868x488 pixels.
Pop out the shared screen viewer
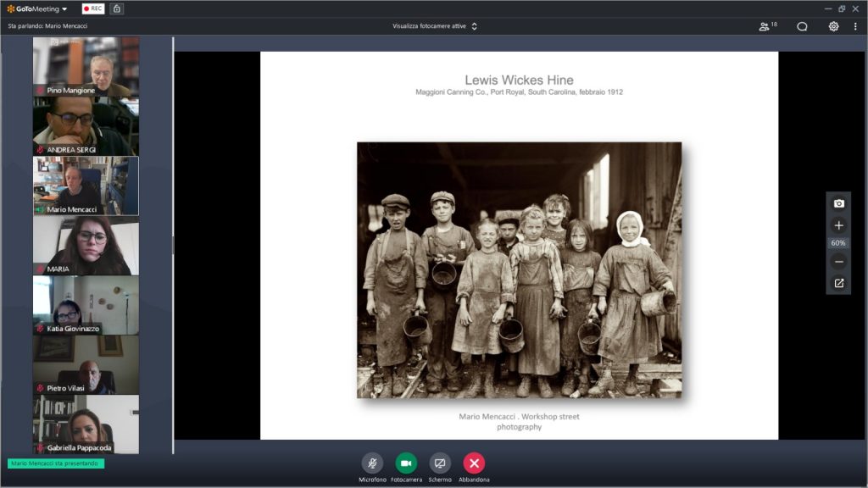(838, 283)
